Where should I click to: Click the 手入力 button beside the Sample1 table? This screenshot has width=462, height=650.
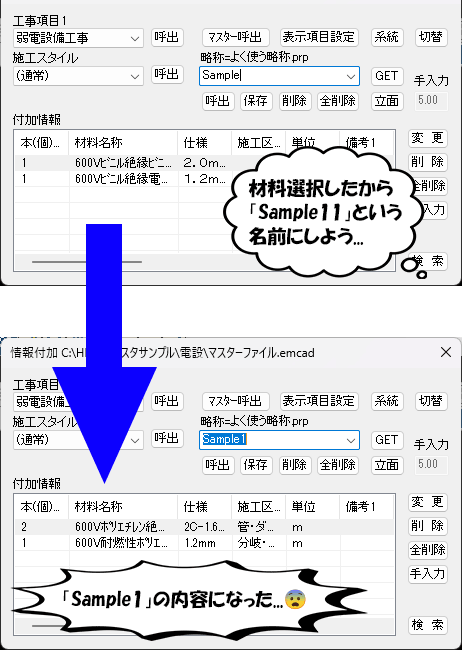point(428,574)
